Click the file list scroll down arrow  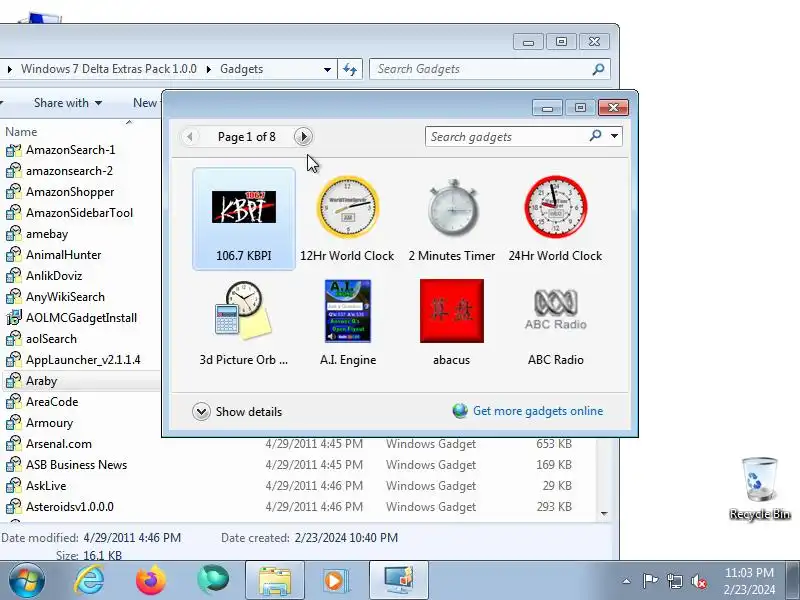point(604,513)
